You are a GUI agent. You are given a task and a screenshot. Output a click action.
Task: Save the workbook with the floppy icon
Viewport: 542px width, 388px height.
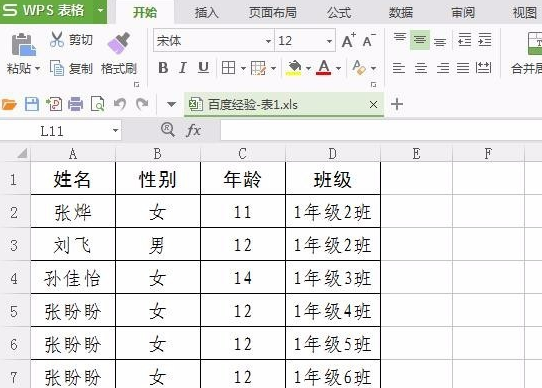coord(32,104)
